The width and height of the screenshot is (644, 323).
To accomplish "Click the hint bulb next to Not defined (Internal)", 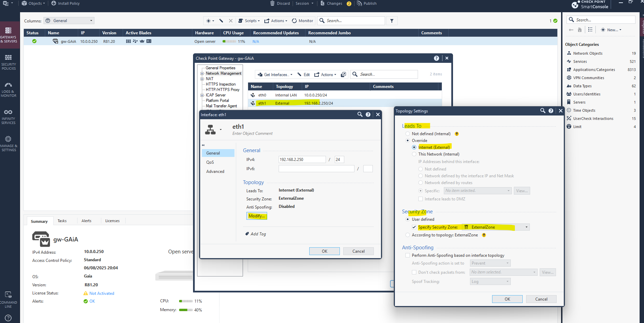I will click(457, 134).
